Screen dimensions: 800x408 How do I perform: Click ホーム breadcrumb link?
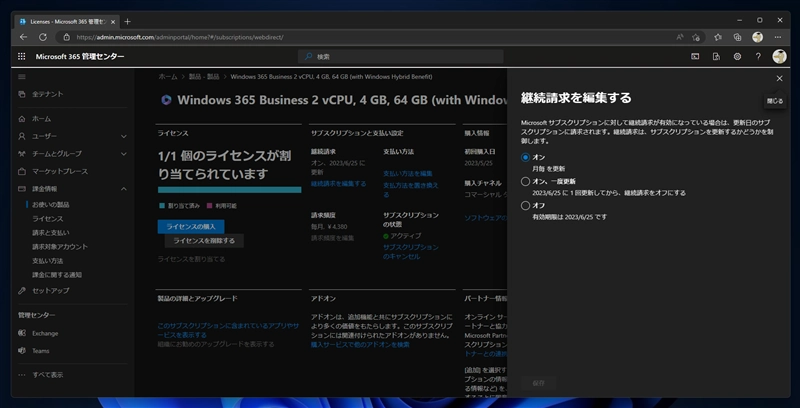click(168, 76)
